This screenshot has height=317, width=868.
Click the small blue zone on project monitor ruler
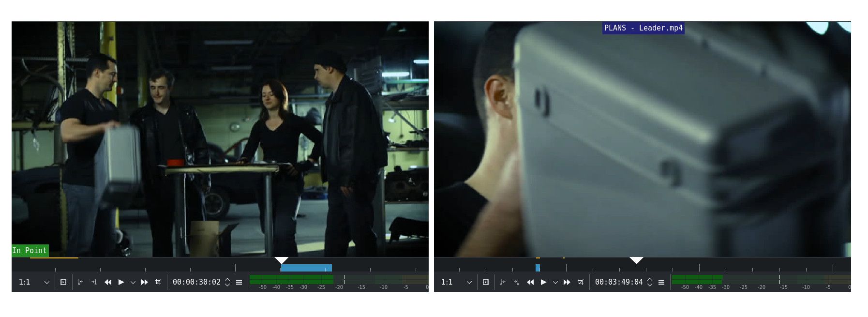[538, 268]
